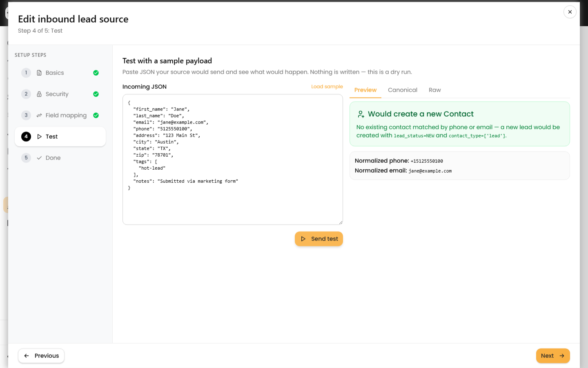This screenshot has height=368, width=588.
Task: Click the green checkmark beside Basics
Action: click(96, 73)
